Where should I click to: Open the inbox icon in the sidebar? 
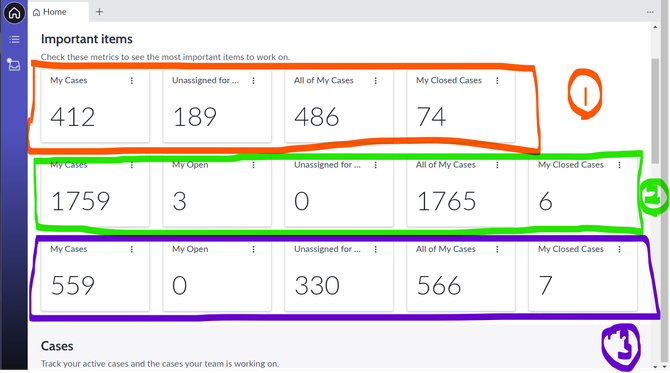coord(14,65)
